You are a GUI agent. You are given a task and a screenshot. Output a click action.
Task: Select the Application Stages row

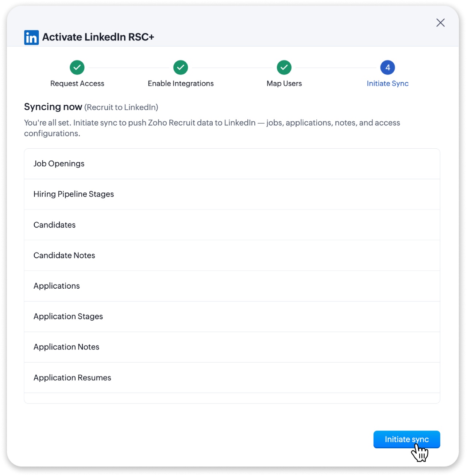pyautogui.click(x=232, y=317)
